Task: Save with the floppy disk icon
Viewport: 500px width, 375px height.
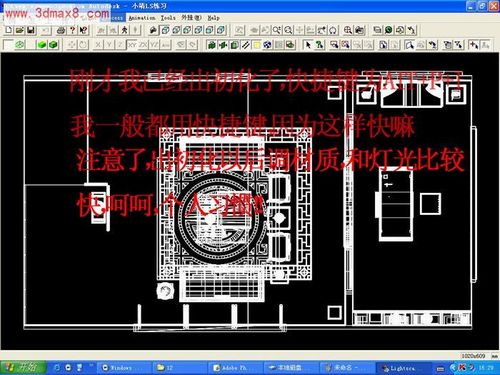Action: pos(31,30)
